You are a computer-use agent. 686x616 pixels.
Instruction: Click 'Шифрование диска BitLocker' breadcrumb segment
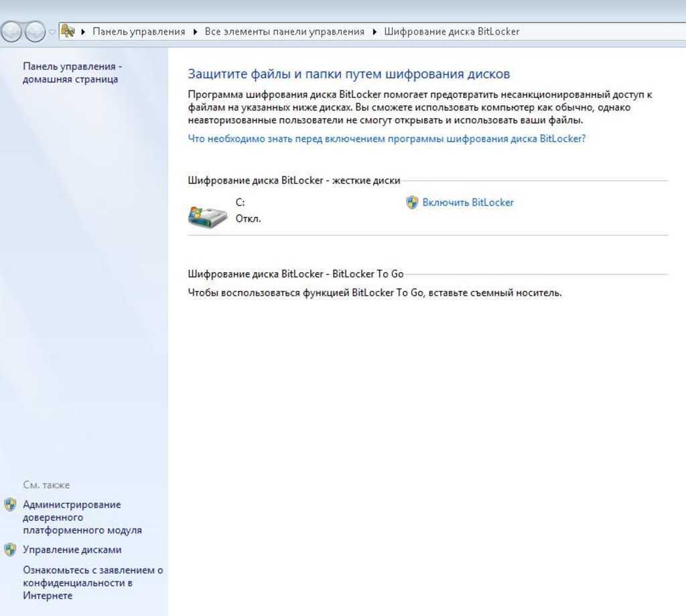click(452, 32)
